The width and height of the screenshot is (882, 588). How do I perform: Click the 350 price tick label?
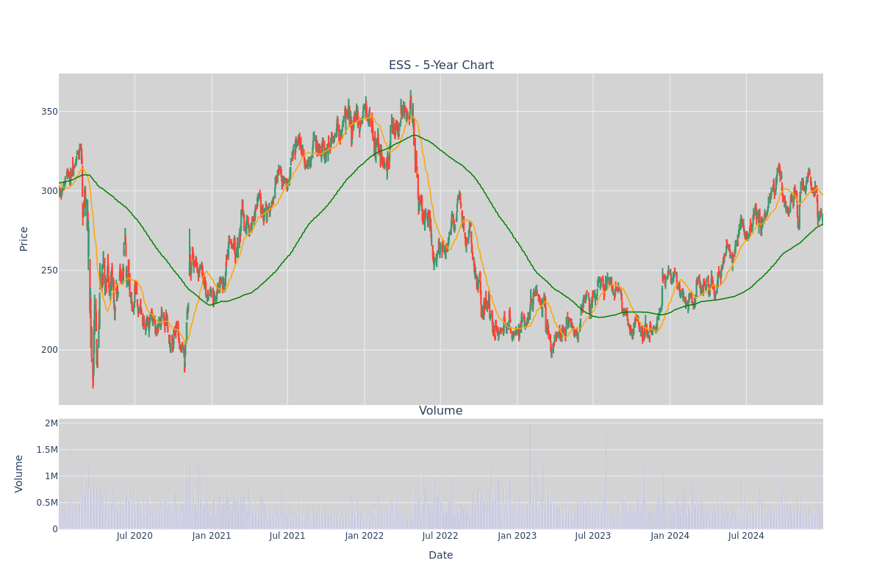pos(49,112)
